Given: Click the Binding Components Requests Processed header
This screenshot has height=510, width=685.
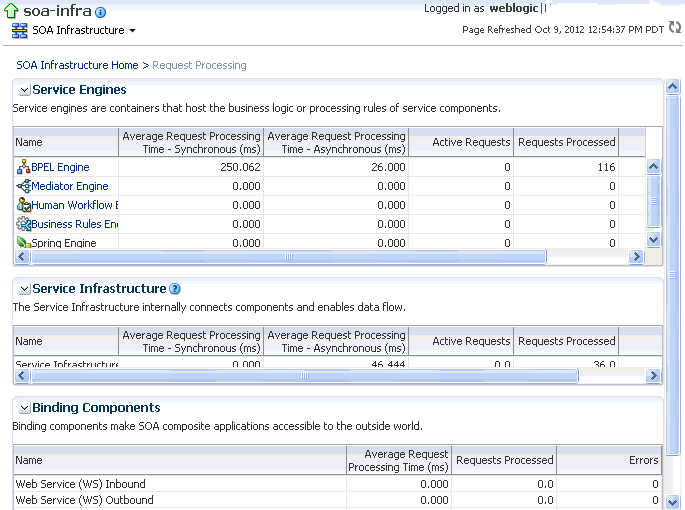Looking at the screenshot, I should [504, 460].
